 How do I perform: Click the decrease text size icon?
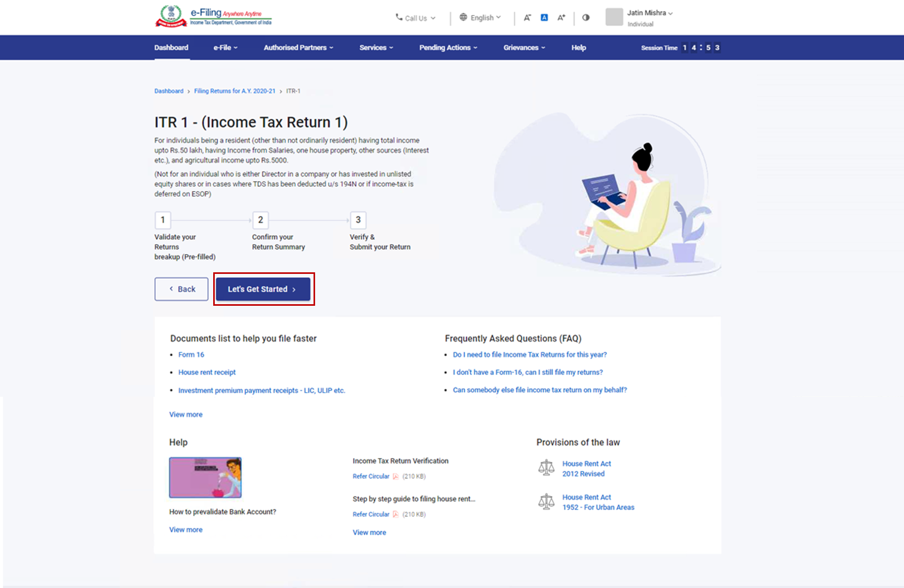(527, 17)
